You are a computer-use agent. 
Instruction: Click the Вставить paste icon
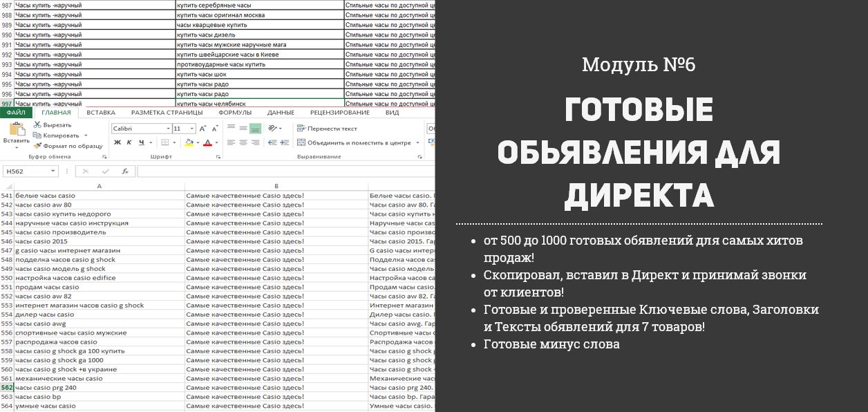point(16,129)
